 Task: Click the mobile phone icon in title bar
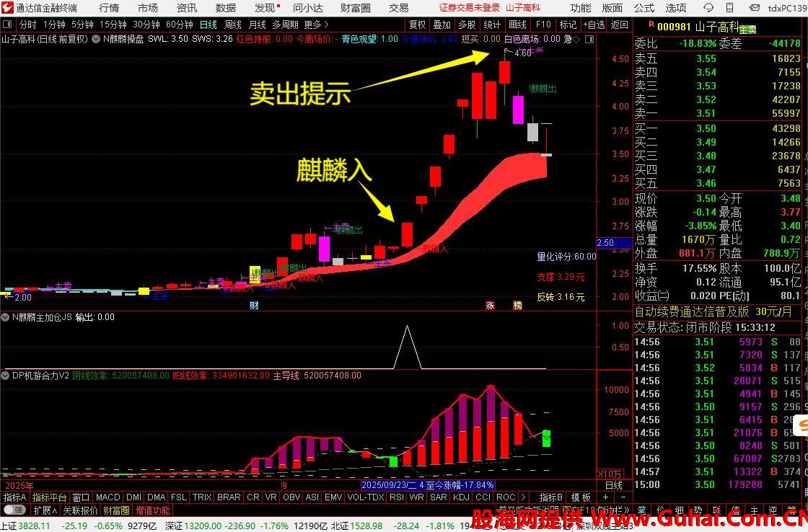pyautogui.click(x=729, y=8)
